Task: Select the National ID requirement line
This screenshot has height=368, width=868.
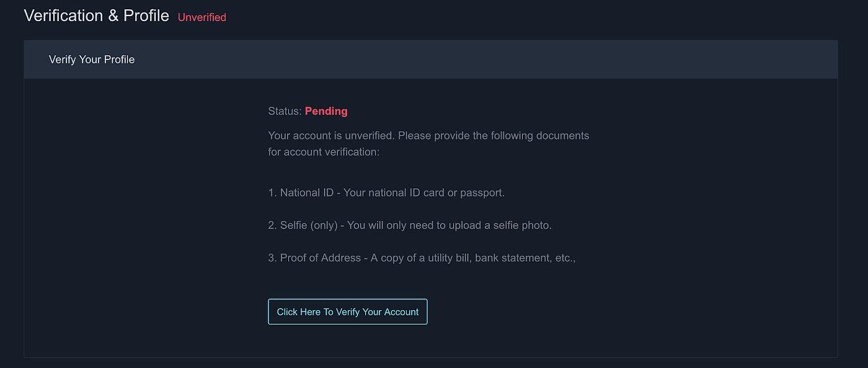Action: [386, 192]
